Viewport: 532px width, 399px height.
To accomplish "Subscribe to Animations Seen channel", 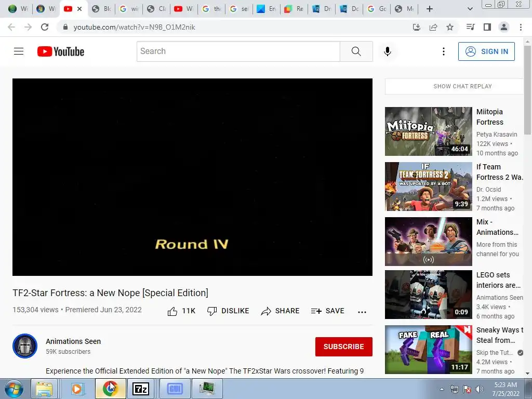I will [x=344, y=347].
